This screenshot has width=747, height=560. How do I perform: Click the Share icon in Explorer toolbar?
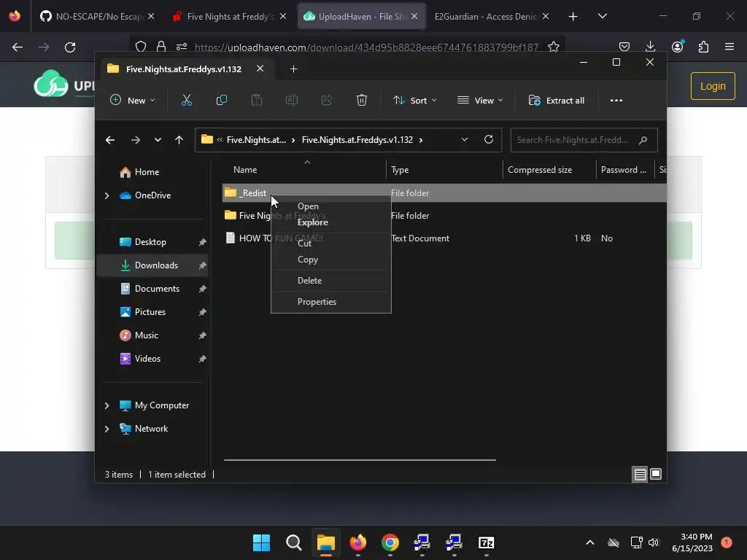pos(326,101)
